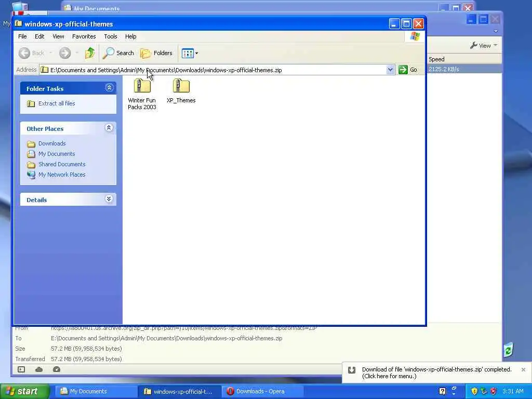Select the 2125.2 KB/s download row

click(x=464, y=69)
